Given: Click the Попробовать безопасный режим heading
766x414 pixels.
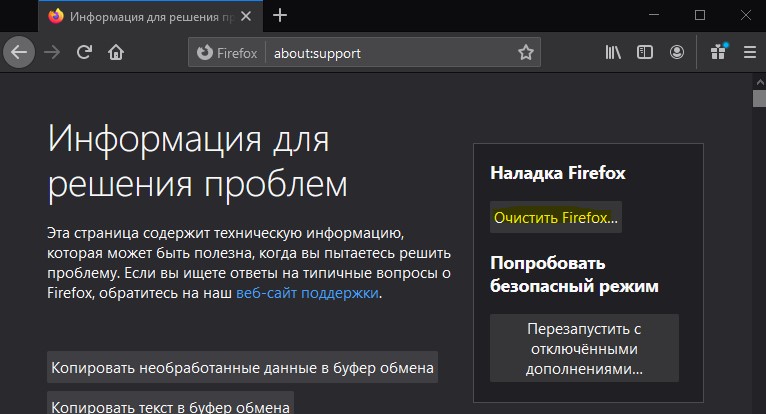Looking at the screenshot, I should pos(574,274).
